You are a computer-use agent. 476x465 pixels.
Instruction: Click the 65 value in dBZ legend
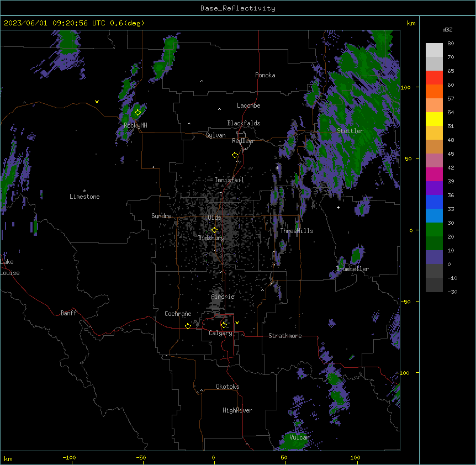click(x=451, y=71)
